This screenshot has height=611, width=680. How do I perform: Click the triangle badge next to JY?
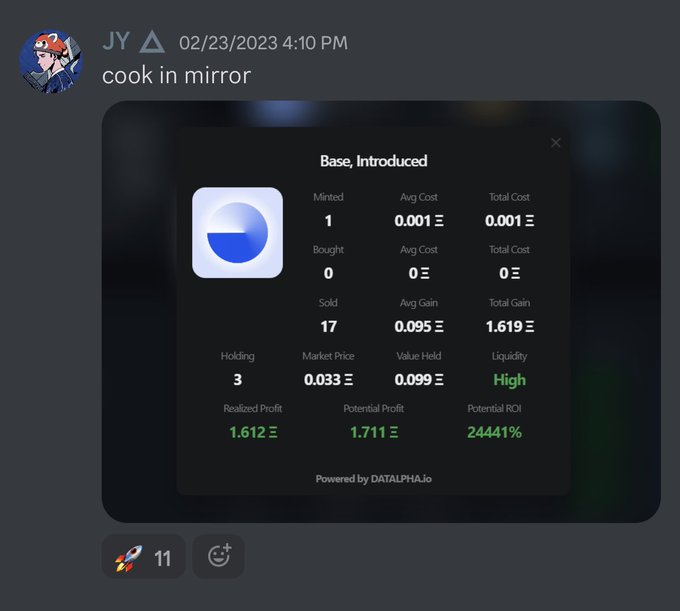tap(152, 42)
